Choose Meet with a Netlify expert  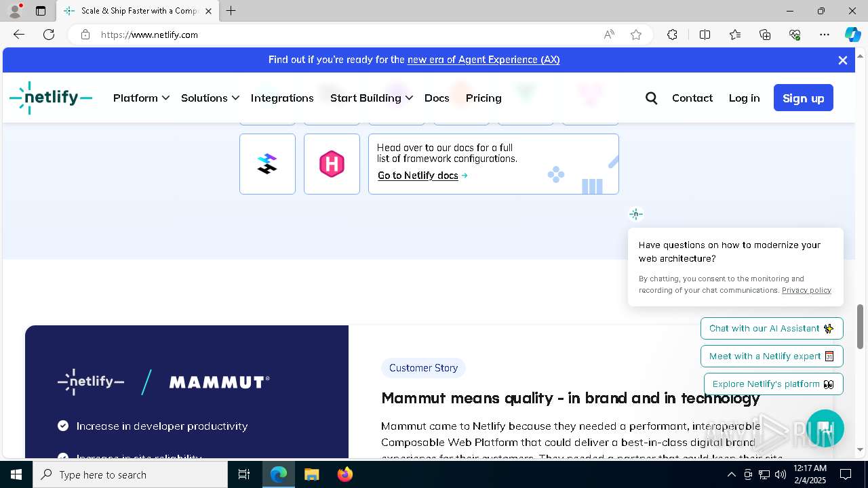pos(772,356)
